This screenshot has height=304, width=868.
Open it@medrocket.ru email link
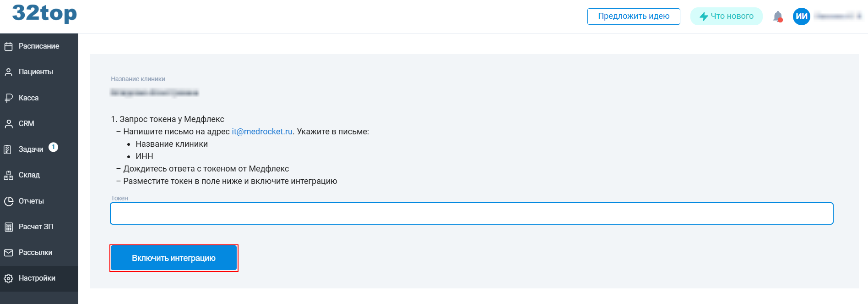[262, 132]
